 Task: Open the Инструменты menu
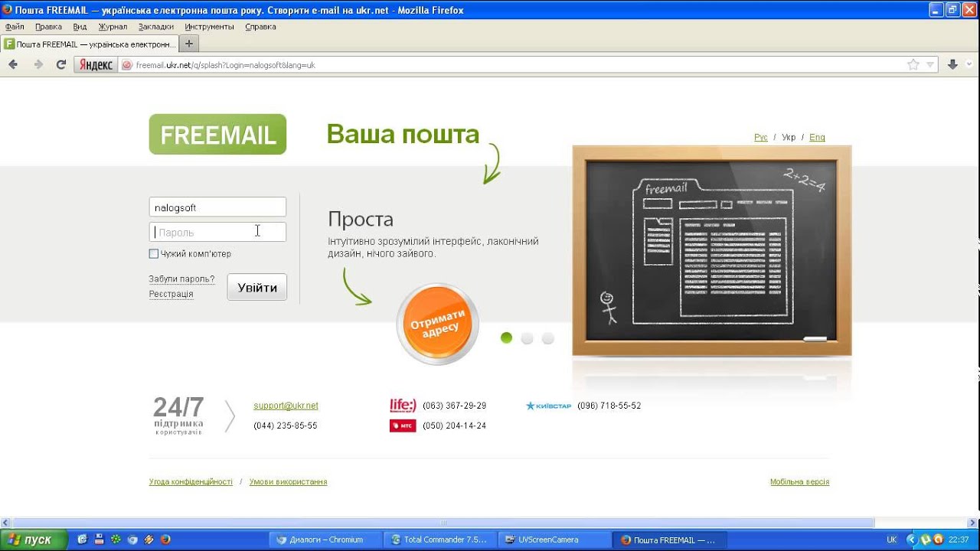209,27
